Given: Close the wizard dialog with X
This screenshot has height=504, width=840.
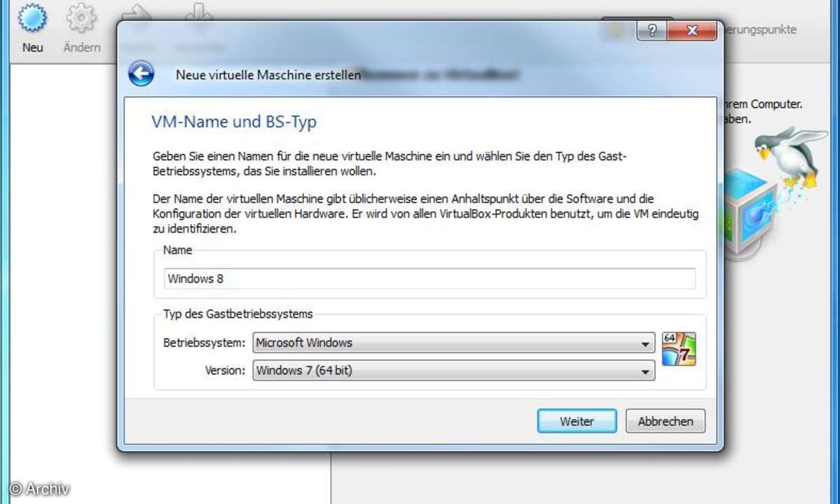Looking at the screenshot, I should [x=691, y=31].
